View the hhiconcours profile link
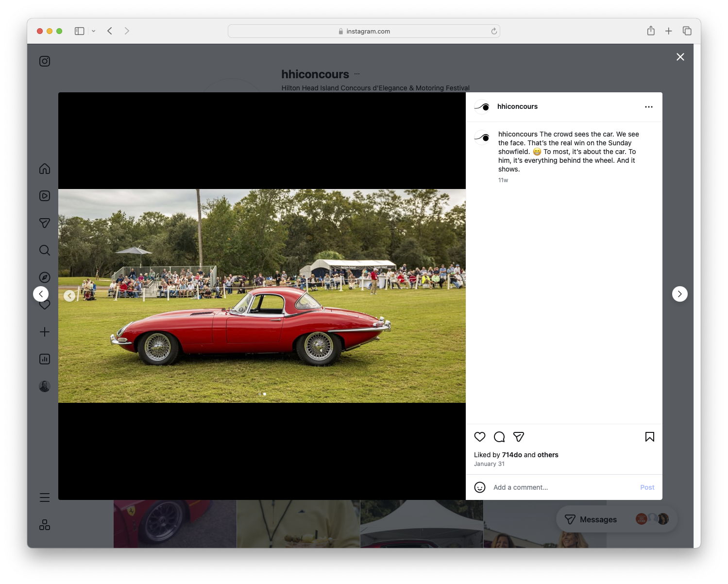Image resolution: width=728 pixels, height=584 pixels. (x=517, y=106)
